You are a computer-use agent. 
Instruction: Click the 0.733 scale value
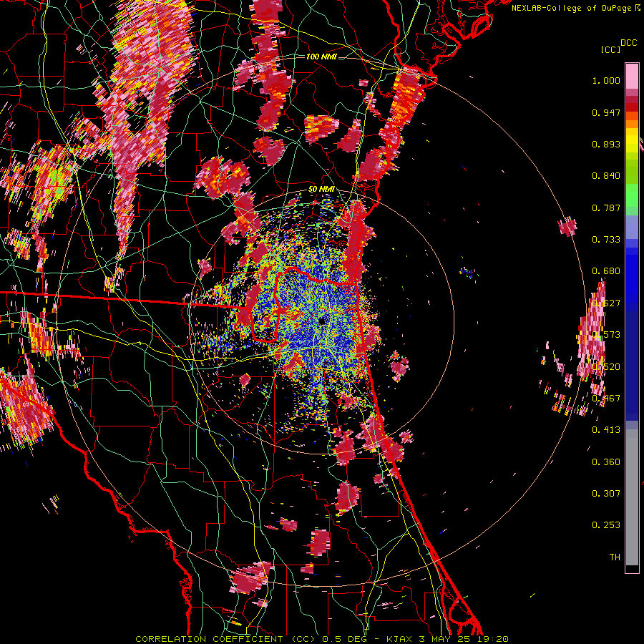tap(606, 240)
